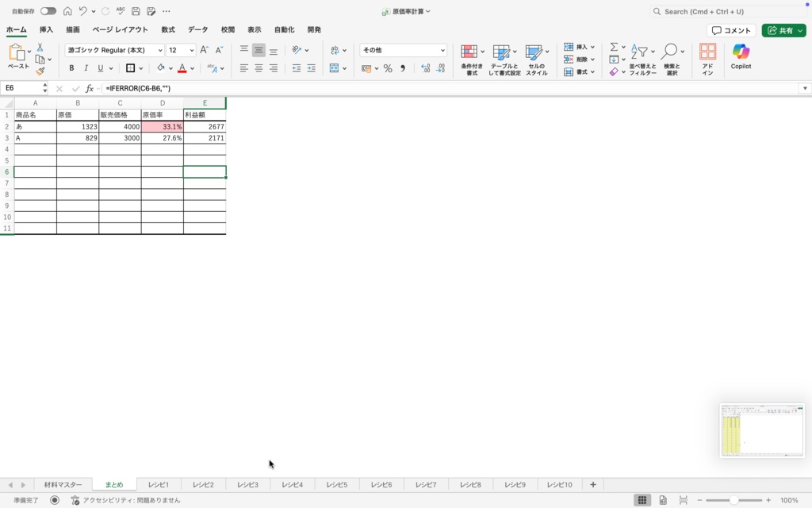Switch to Page Layout view
812x508 pixels.
click(663, 500)
